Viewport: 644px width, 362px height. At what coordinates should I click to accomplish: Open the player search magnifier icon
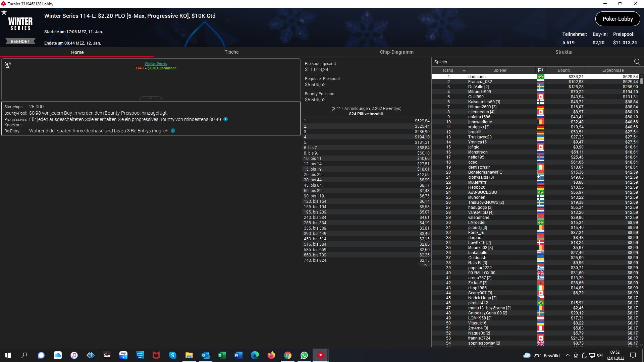coord(637,62)
